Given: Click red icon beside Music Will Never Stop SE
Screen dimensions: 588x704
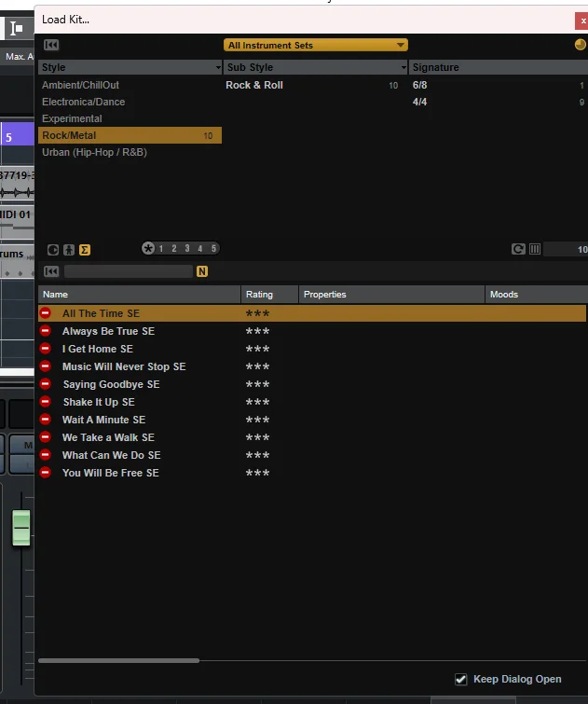Looking at the screenshot, I should tap(46, 366).
